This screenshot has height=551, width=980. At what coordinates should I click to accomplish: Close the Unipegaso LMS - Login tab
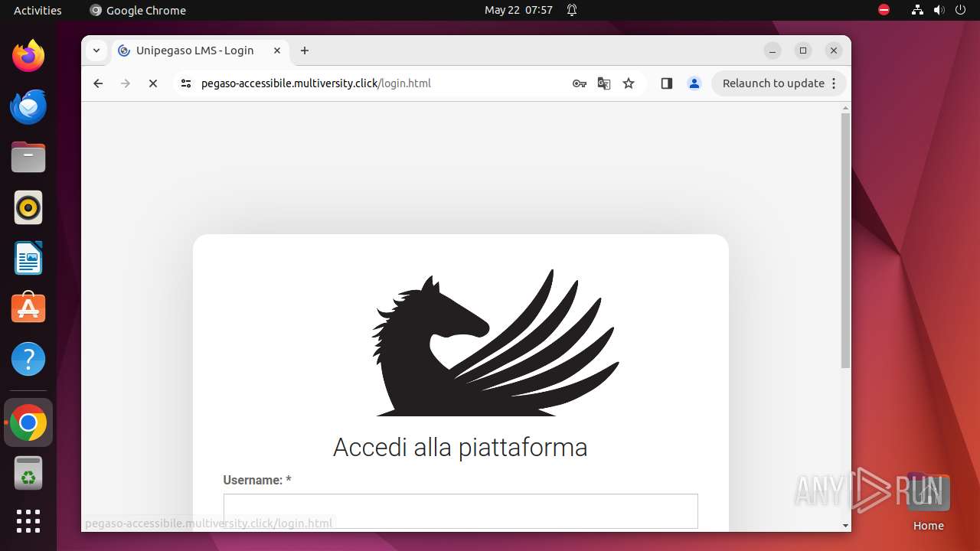[x=277, y=51]
